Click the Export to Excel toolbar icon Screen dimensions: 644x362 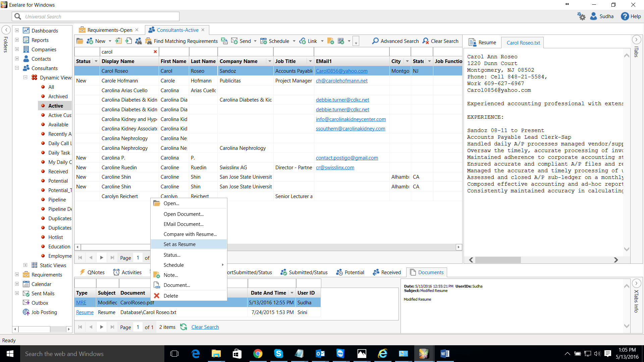[224, 41]
